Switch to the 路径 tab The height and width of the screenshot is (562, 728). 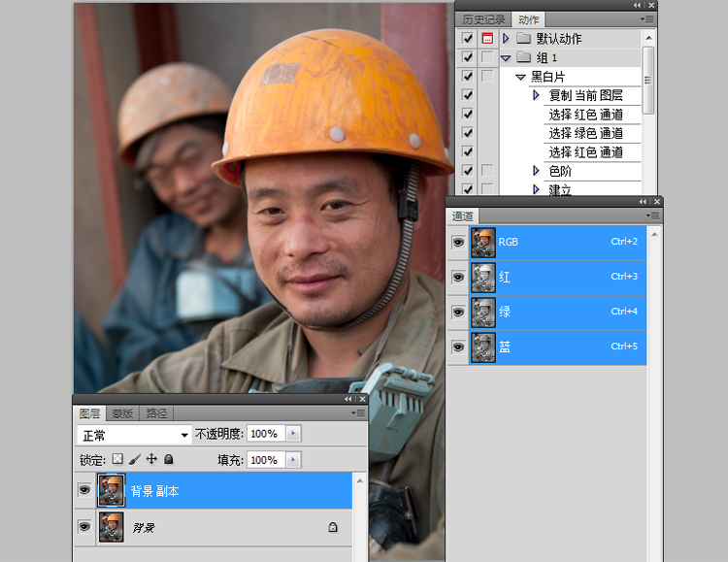(x=156, y=413)
